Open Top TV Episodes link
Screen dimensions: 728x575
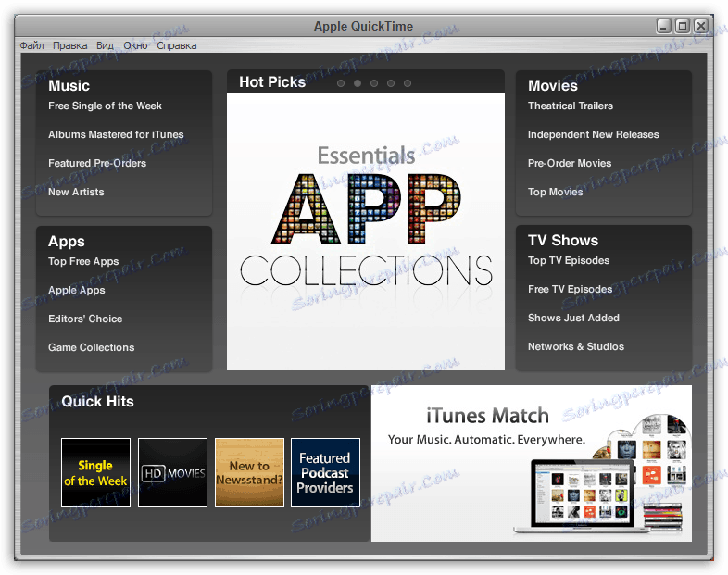point(569,261)
